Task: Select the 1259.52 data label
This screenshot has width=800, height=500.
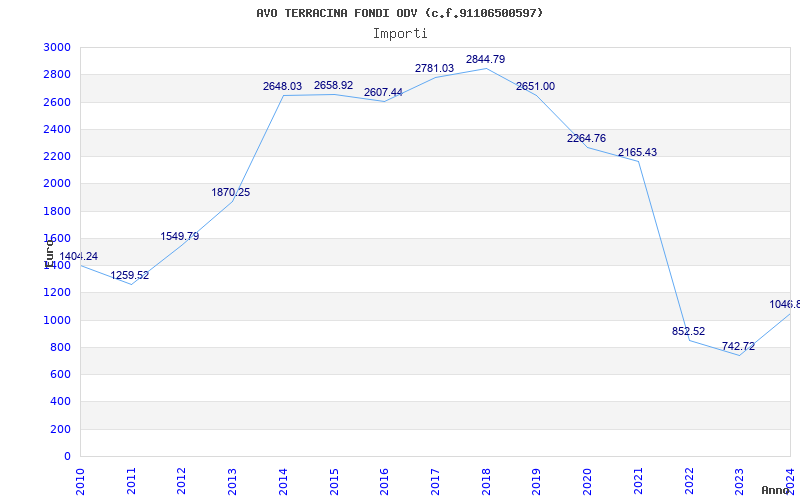Action: [130, 275]
